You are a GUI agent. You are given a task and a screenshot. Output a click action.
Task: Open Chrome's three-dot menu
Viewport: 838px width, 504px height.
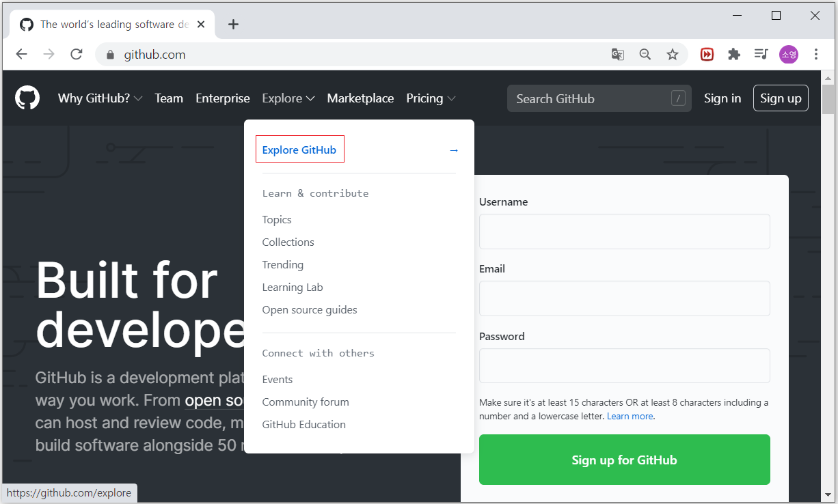[816, 55]
